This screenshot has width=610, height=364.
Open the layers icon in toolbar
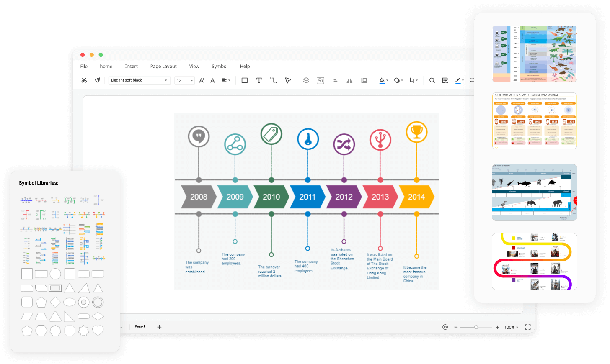point(306,80)
